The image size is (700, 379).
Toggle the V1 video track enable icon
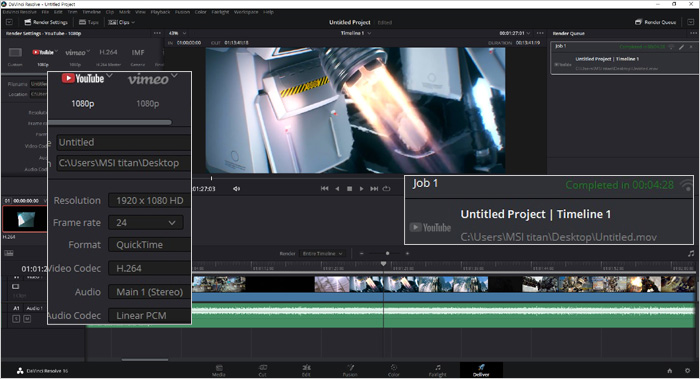pos(16,287)
